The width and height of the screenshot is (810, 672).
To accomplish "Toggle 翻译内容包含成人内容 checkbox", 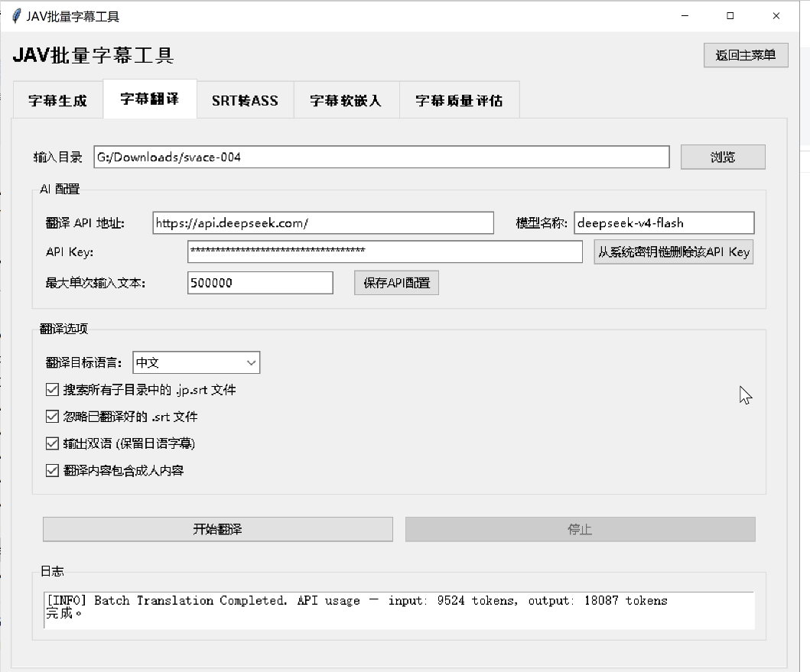I will click(x=52, y=470).
